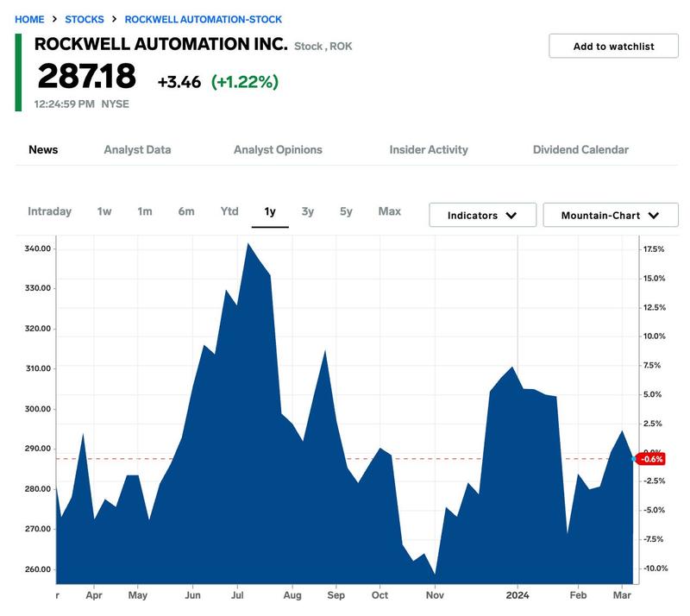Open the Indicators dropdown
Viewport: 690px width, 616px height.
point(482,216)
